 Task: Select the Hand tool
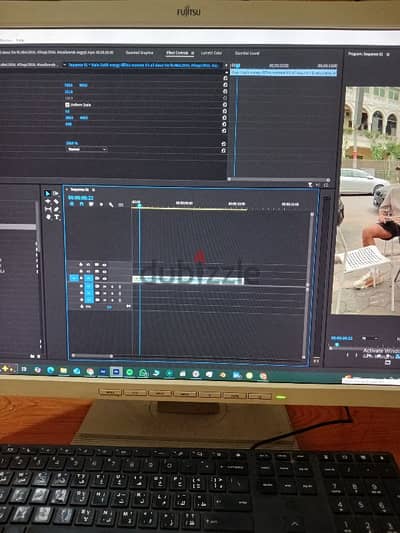(x=48, y=217)
